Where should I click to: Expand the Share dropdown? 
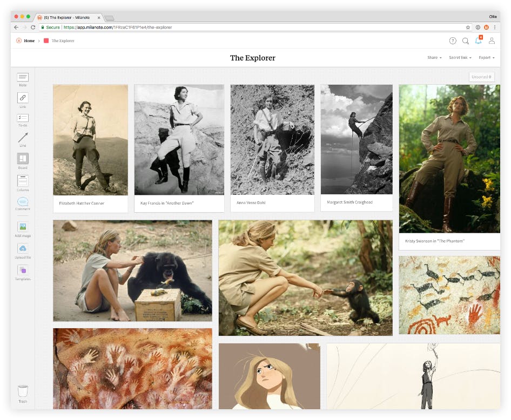point(434,58)
